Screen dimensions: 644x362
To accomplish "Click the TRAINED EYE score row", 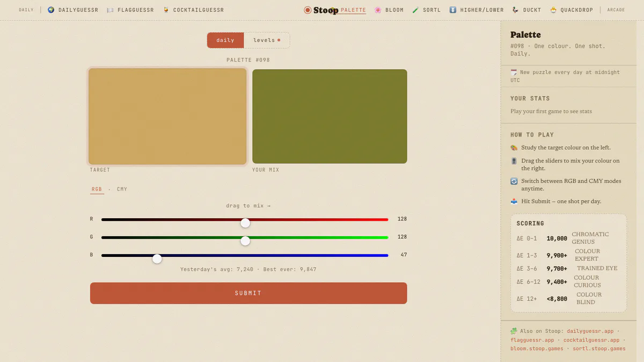I will tap(568, 268).
